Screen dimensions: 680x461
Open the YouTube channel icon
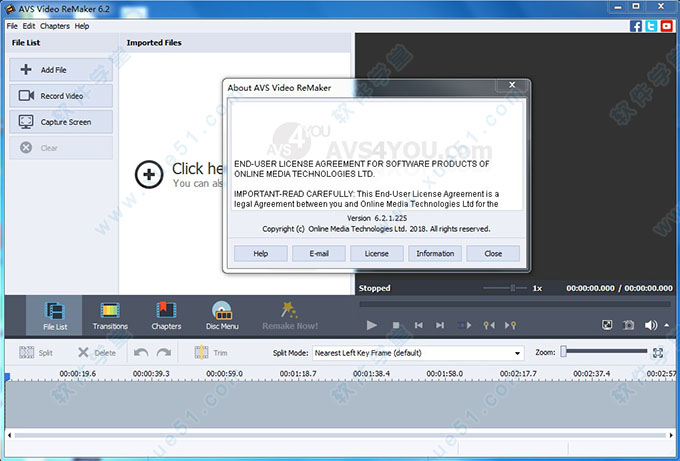(667, 26)
